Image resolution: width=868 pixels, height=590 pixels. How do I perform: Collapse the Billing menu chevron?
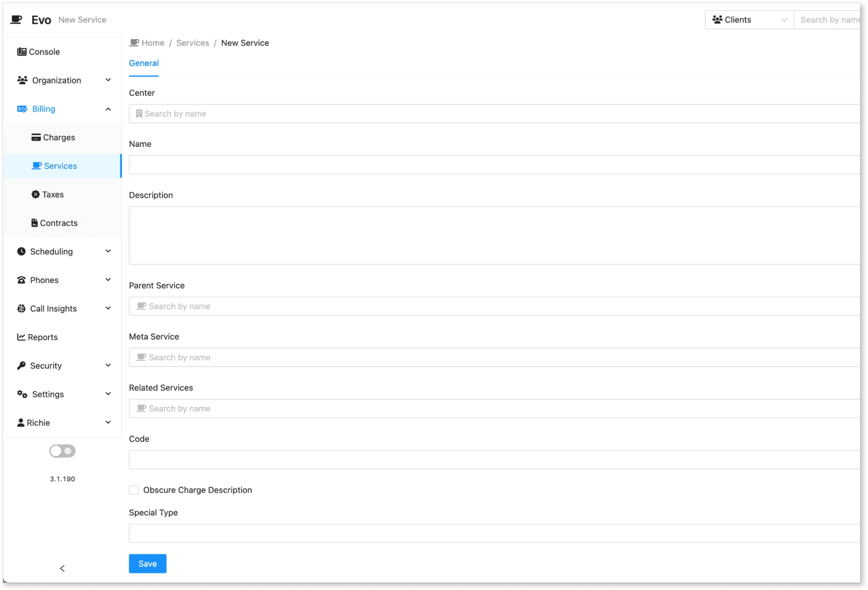(x=108, y=109)
